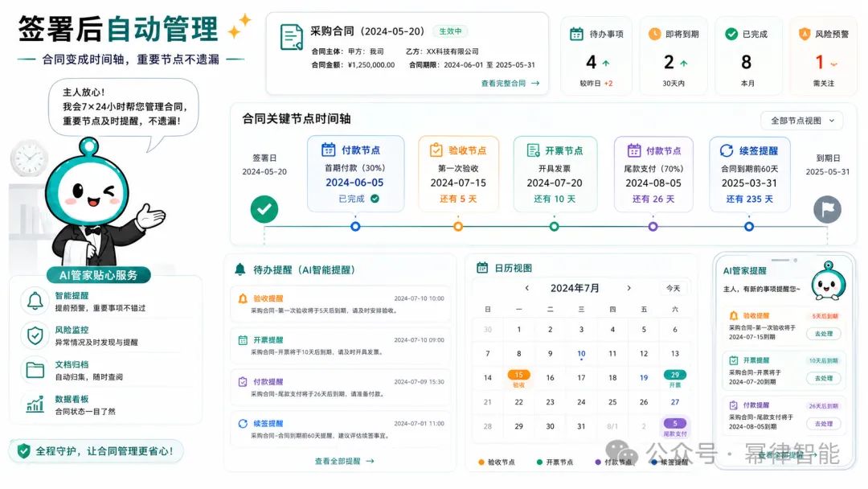The height and width of the screenshot is (489, 868).
Task: Click the 已完成 status on 首期付款 card
Action: (358, 199)
